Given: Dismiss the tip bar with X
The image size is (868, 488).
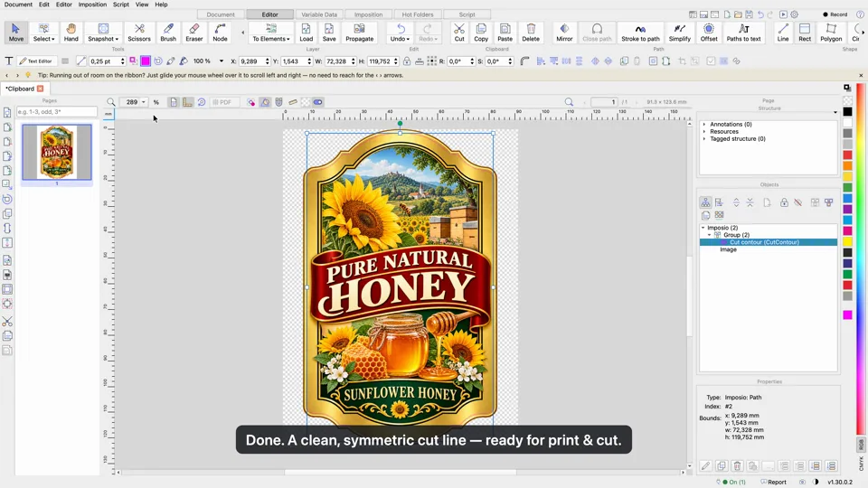Looking at the screenshot, I should click(x=861, y=75).
